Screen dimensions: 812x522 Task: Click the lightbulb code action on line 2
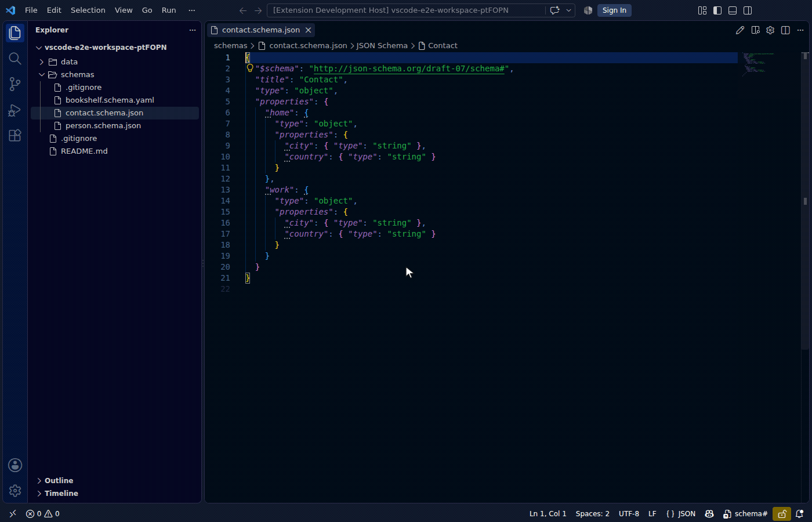click(x=250, y=68)
